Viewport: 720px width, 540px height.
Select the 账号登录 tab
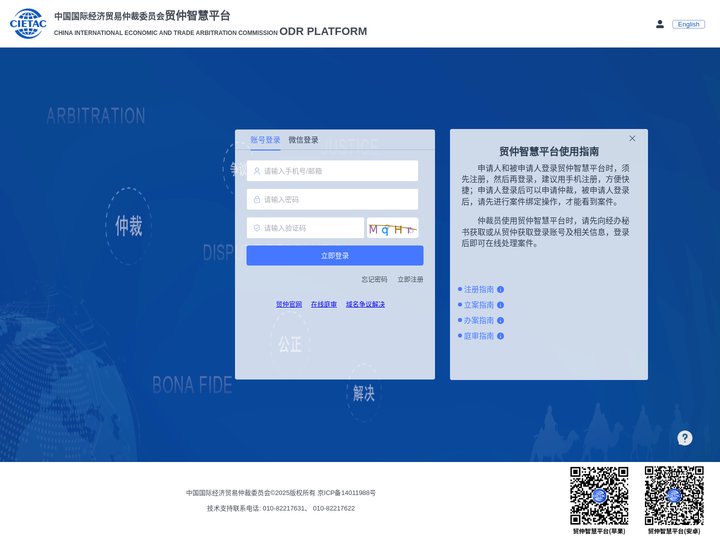[265, 140]
